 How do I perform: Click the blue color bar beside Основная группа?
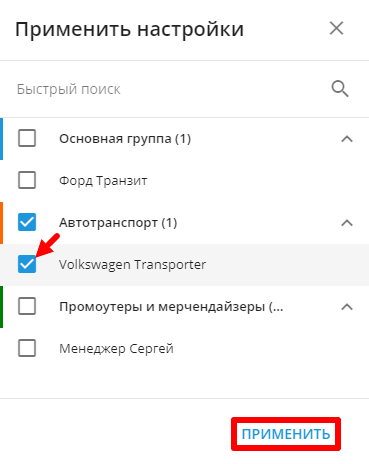tap(1, 139)
